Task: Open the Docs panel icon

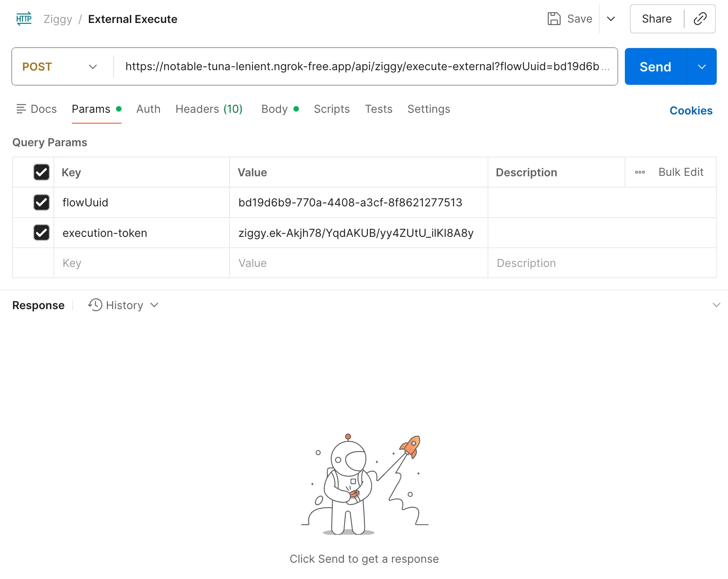Action: coord(21,109)
